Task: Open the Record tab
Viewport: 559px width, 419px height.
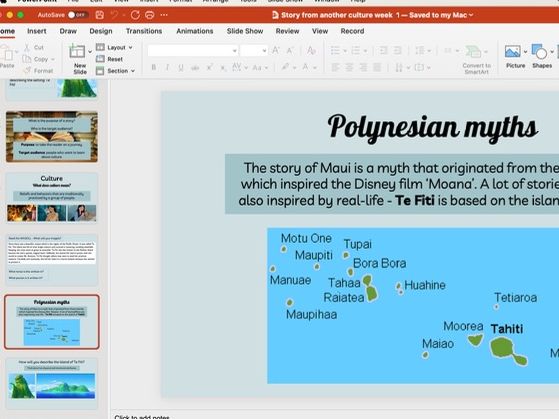Action: [352, 31]
